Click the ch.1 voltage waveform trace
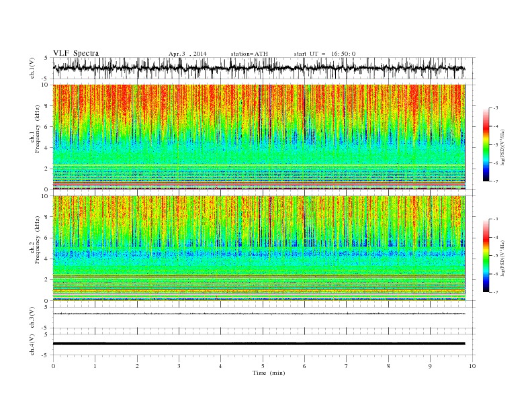The width and height of the screenshot is (532, 411). [259, 68]
